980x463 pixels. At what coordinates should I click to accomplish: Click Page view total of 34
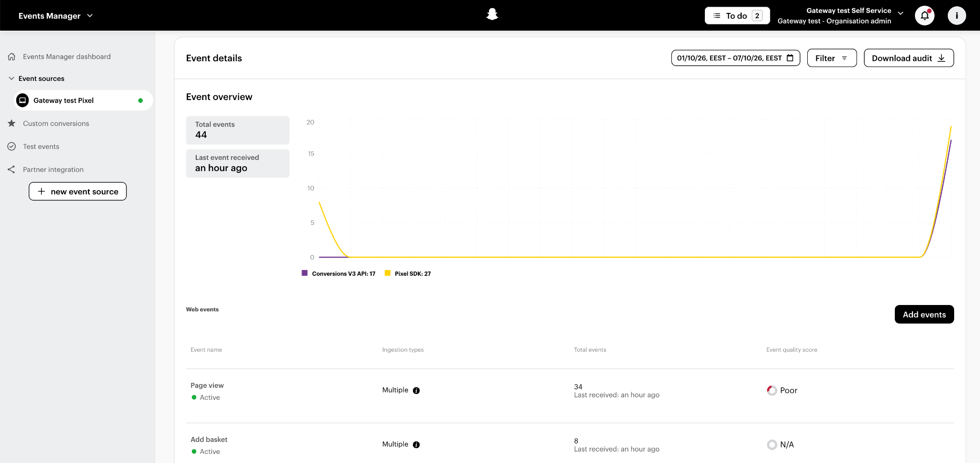(578, 387)
